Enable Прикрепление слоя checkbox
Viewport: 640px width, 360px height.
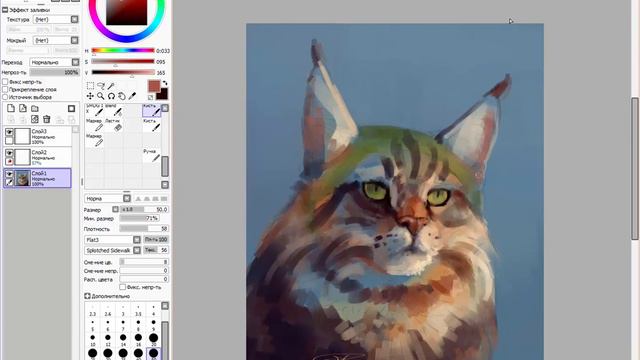click(x=5, y=89)
